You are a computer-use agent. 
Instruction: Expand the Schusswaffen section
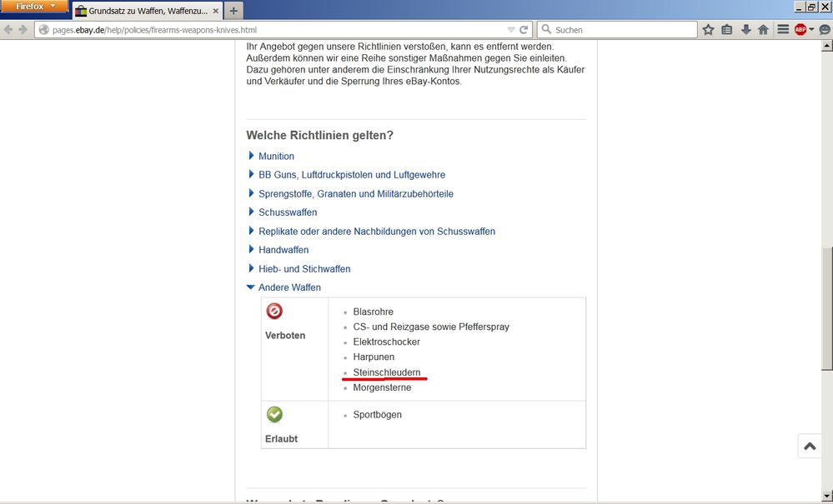pos(288,212)
